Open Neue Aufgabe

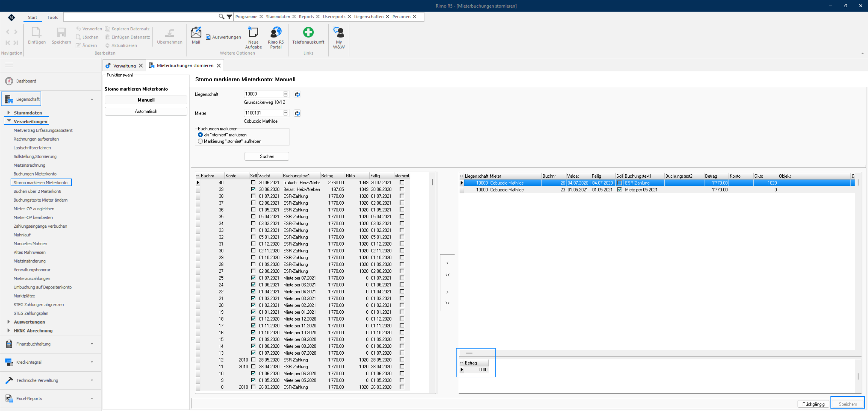click(253, 38)
